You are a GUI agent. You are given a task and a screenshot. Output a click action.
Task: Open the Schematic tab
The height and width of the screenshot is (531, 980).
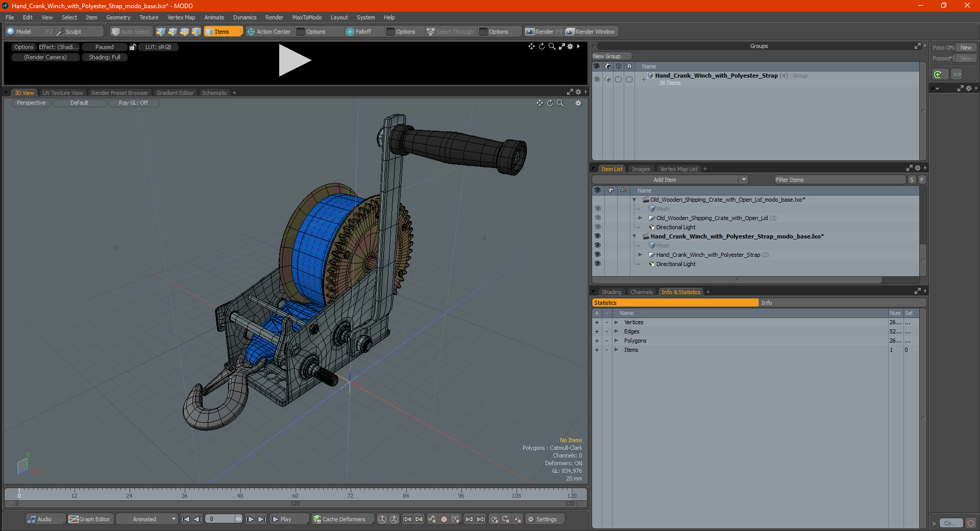coord(214,93)
